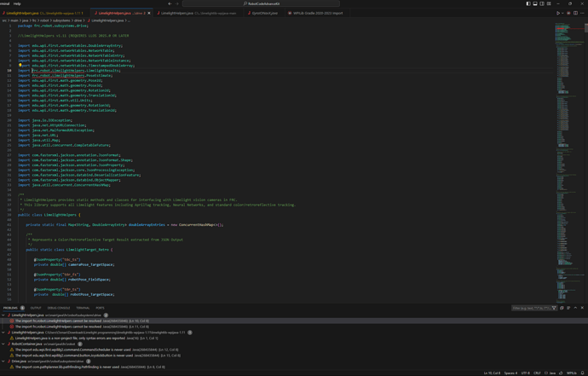Click UTF-8 encoding in status bar
The width and height of the screenshot is (588, 376).
click(x=526, y=373)
